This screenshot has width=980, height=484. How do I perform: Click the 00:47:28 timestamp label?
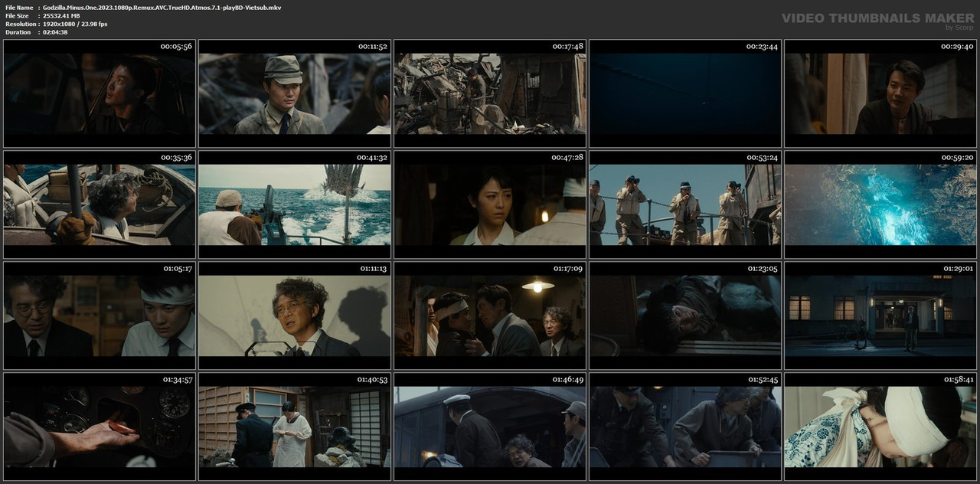tap(567, 158)
